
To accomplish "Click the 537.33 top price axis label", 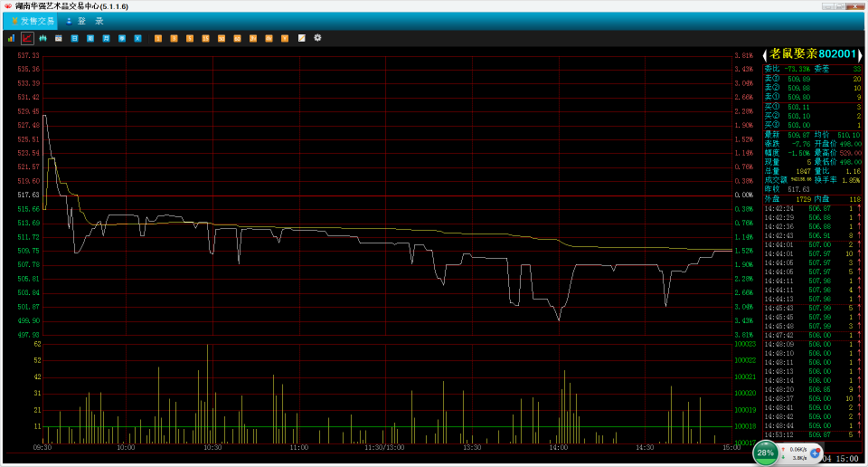I will [28, 55].
